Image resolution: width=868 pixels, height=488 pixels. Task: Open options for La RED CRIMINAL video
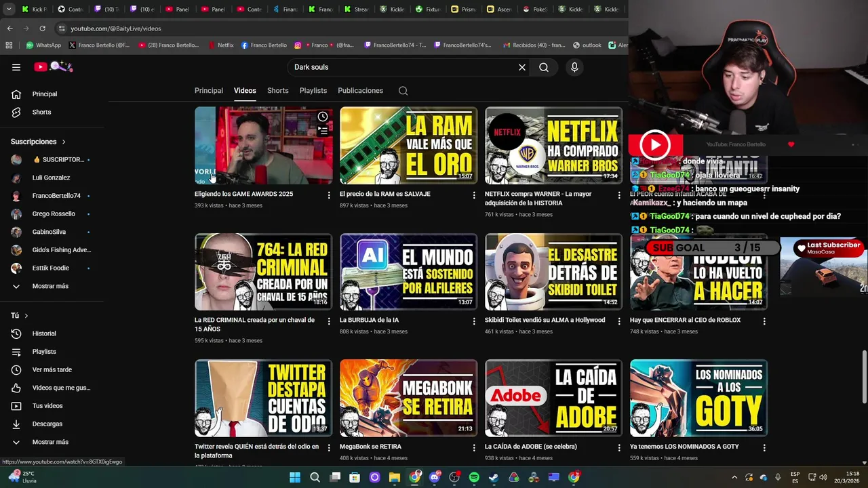pos(329,321)
